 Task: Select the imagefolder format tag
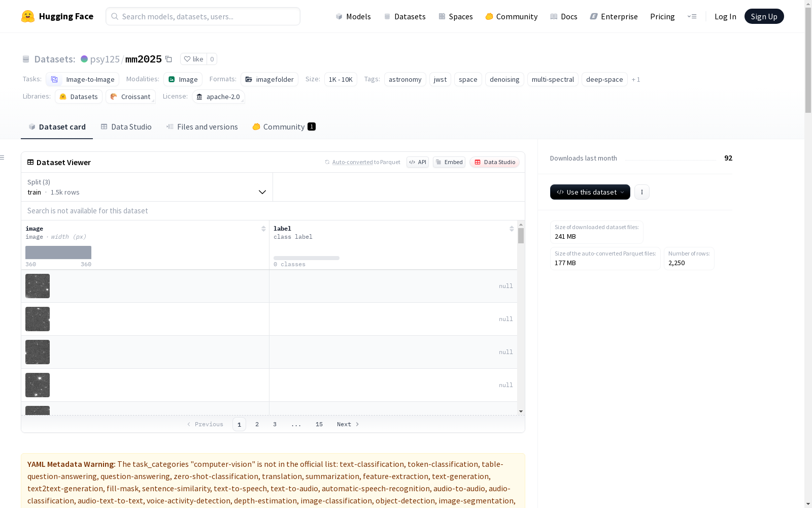tap(269, 79)
